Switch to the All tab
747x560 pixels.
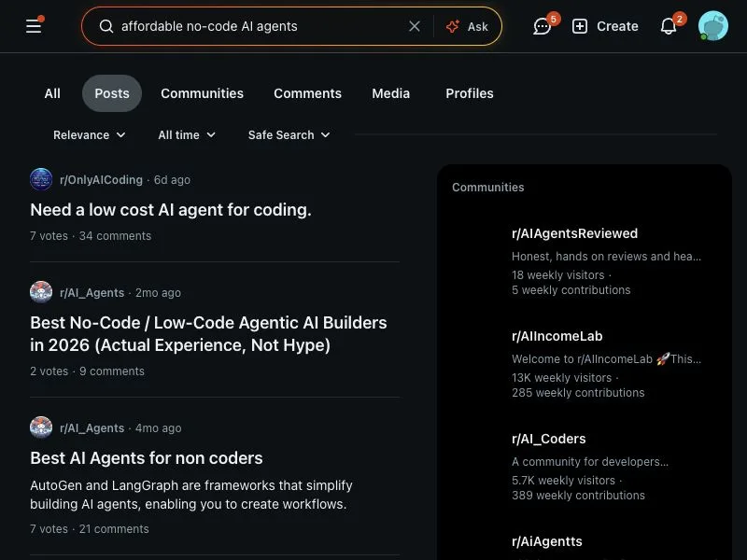[x=52, y=93]
